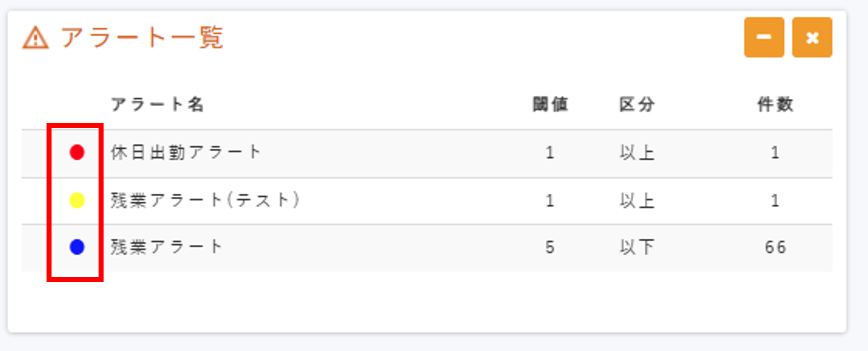Image resolution: width=868 pixels, height=351 pixels.
Task: Click the yellow dot for 残業アラート(テスト)
Action: pos(77,200)
